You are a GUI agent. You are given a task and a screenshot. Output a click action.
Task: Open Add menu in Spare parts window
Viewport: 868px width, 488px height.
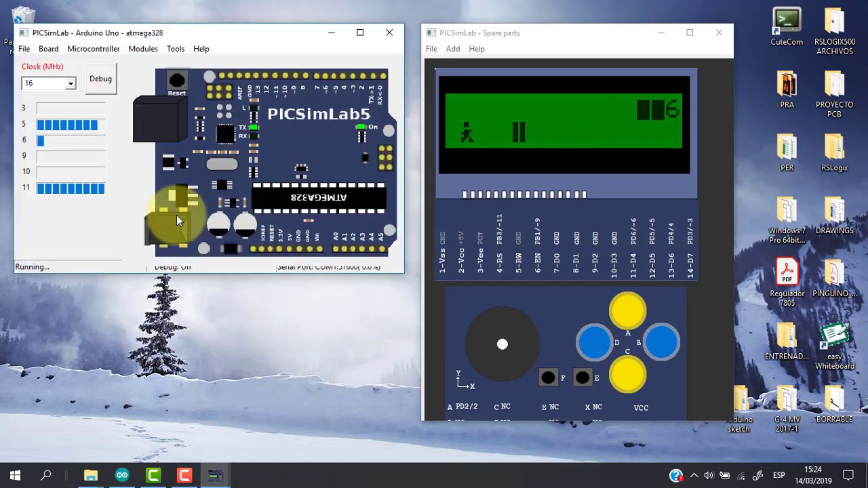tap(453, 49)
